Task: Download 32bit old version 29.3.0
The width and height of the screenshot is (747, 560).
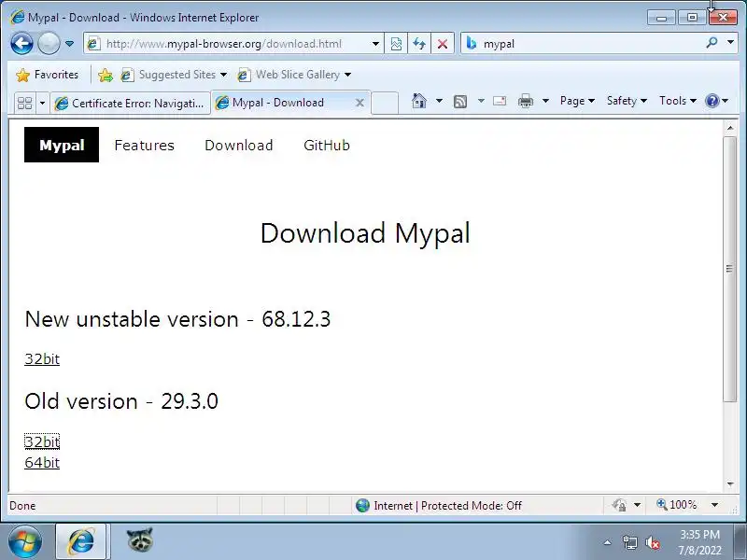Action: pos(42,441)
